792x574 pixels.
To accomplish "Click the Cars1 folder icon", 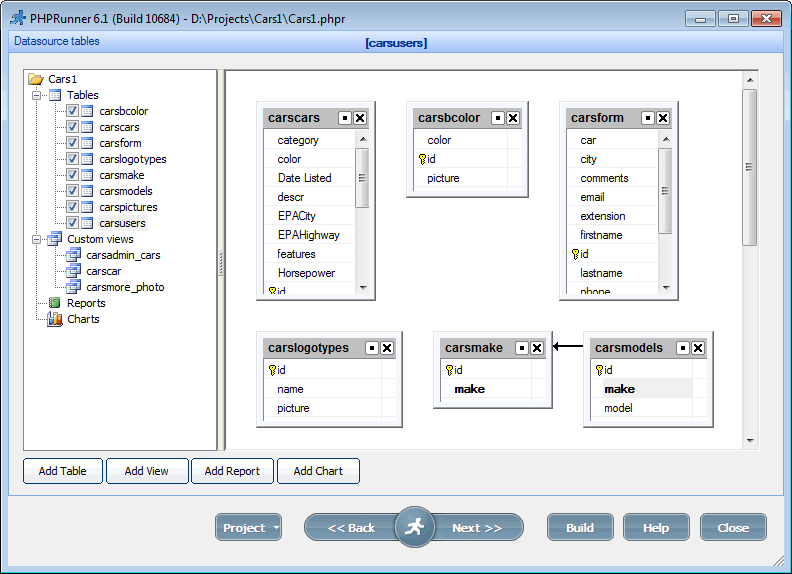I will point(36,79).
